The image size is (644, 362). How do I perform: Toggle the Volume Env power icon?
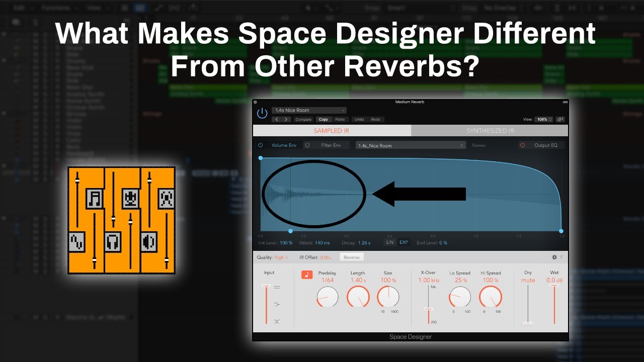click(261, 145)
